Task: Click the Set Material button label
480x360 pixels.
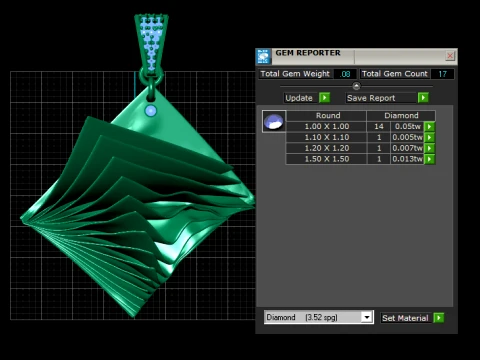Action: point(405,318)
